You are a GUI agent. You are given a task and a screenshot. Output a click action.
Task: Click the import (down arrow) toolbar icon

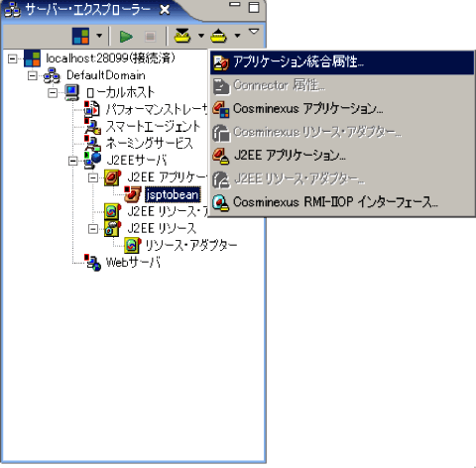(182, 36)
